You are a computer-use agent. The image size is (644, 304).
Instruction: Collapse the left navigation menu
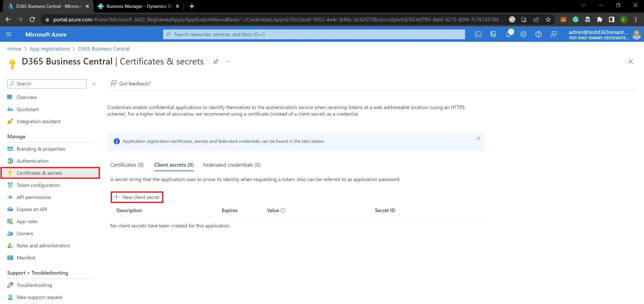point(94,84)
